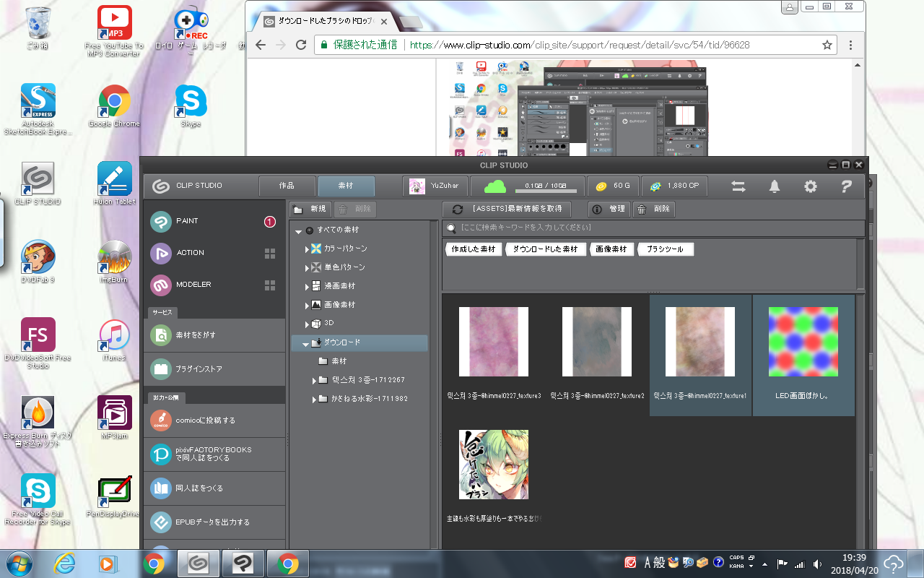
Task: Click the ASSETS 最新情報を取得 button
Action: click(507, 209)
